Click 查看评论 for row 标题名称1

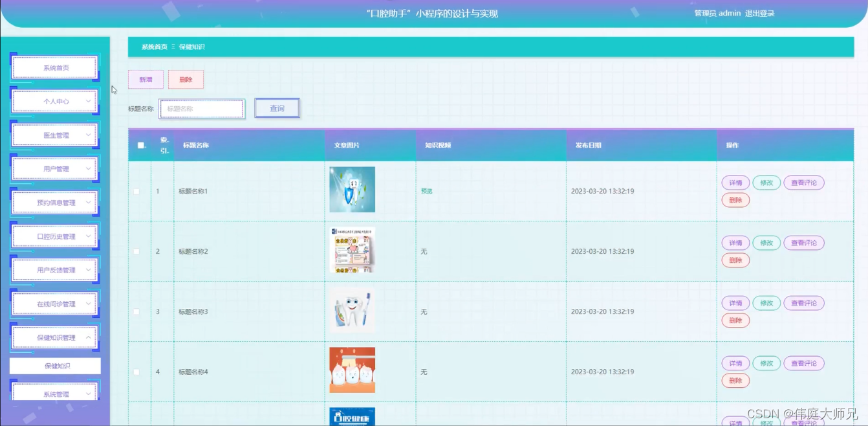pyautogui.click(x=804, y=183)
